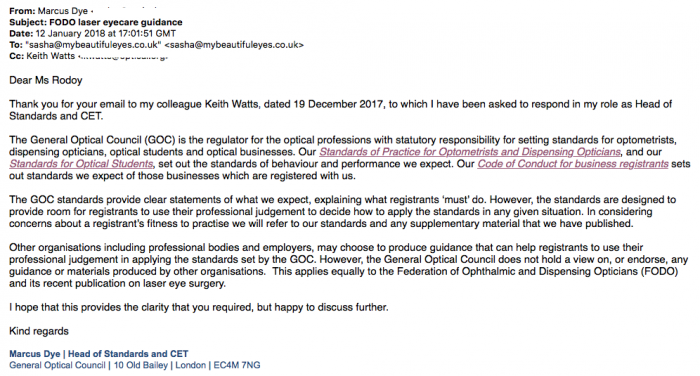Click General Optical Council in signature address
The width and height of the screenshot is (700, 376).
(57, 365)
